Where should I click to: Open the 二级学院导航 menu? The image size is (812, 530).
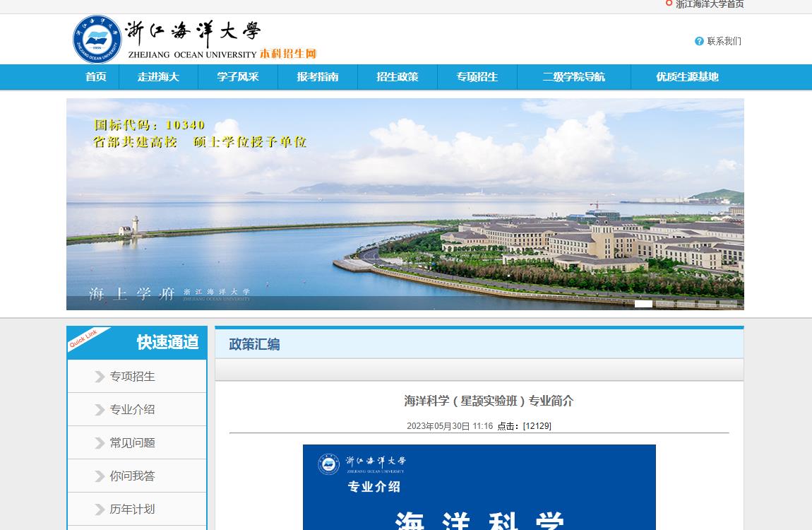click(x=574, y=77)
